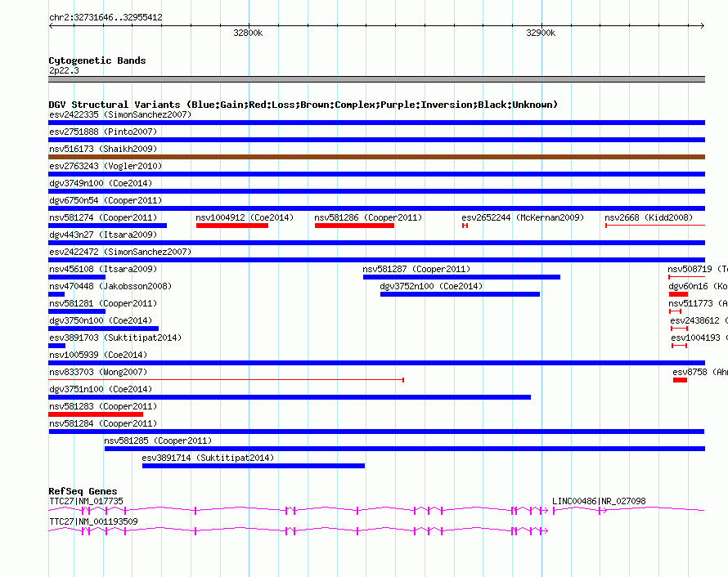
Task: Open the RefSeq Genes track title
Action: point(83,491)
